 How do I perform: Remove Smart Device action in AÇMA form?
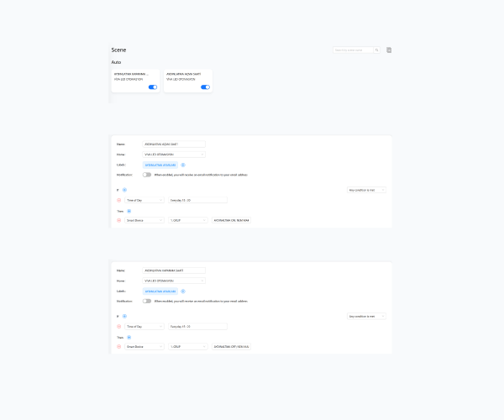[x=119, y=220]
